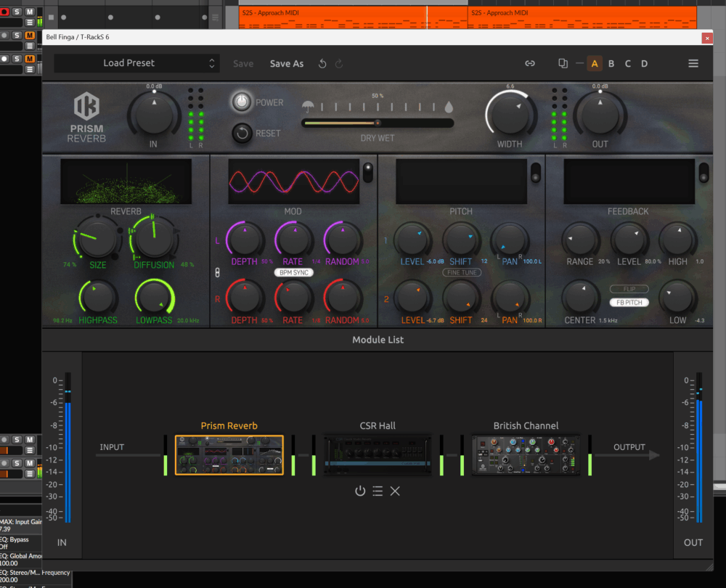Click the pitch voice 2 LEVEL knob

coord(412,298)
